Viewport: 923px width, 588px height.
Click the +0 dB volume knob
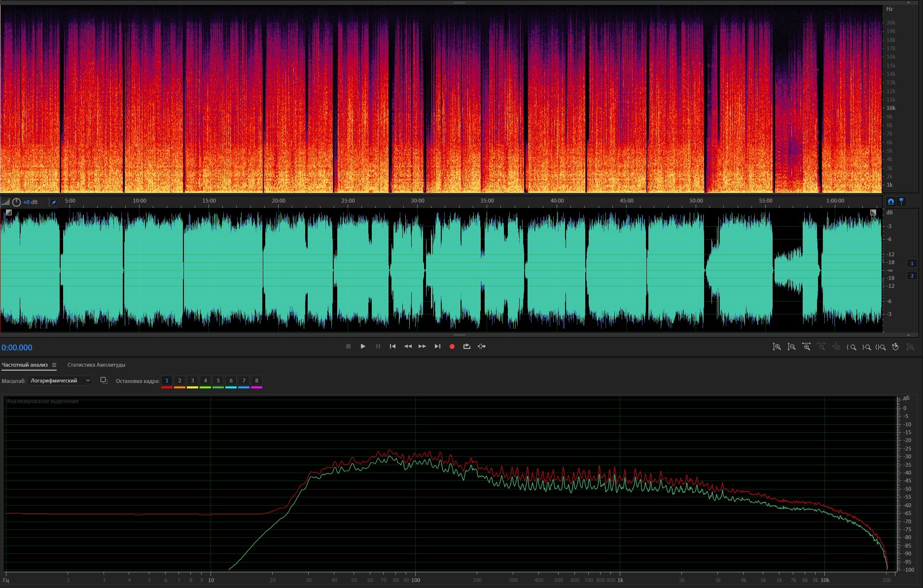coord(17,202)
